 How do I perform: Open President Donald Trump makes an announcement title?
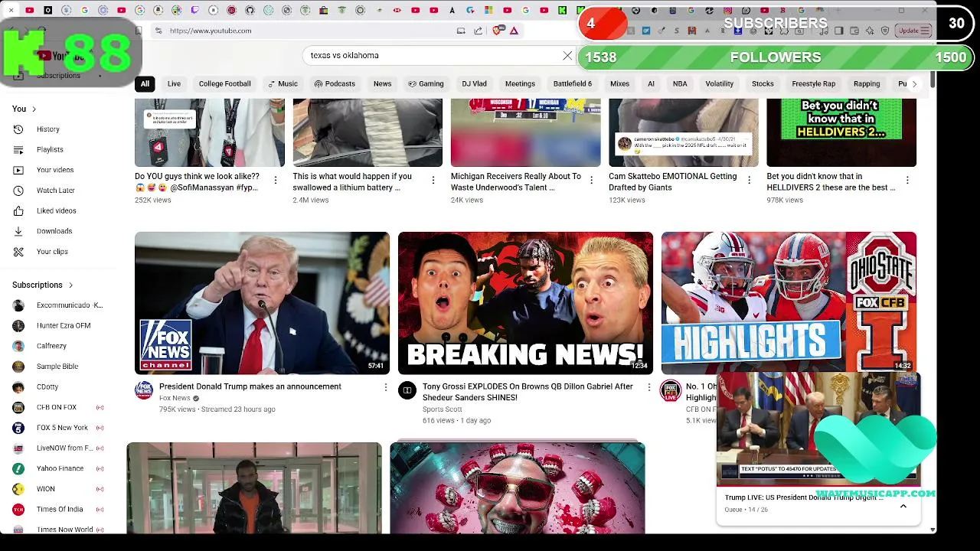tap(250, 386)
